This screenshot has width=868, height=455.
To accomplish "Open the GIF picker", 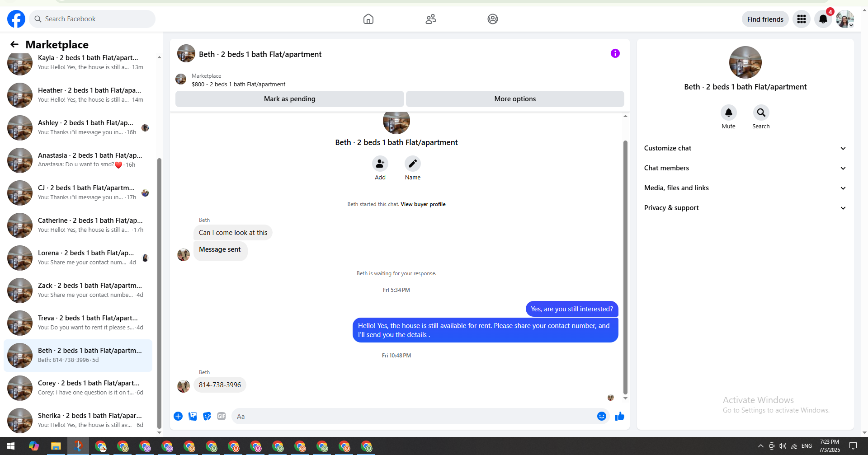I will click(222, 416).
